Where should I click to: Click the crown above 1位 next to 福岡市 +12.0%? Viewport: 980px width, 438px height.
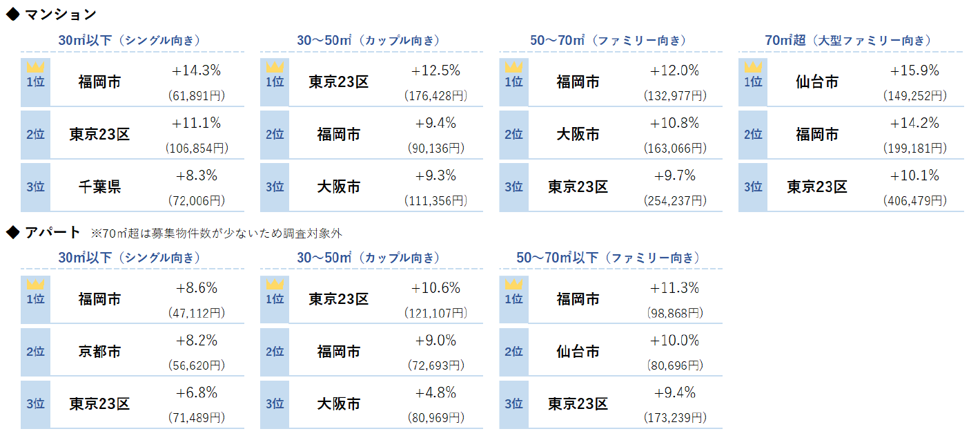(514, 68)
